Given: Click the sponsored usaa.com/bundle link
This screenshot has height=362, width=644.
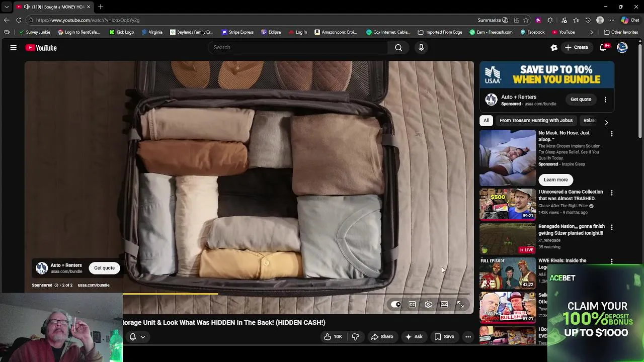Looking at the screenshot, I should [x=94, y=285].
